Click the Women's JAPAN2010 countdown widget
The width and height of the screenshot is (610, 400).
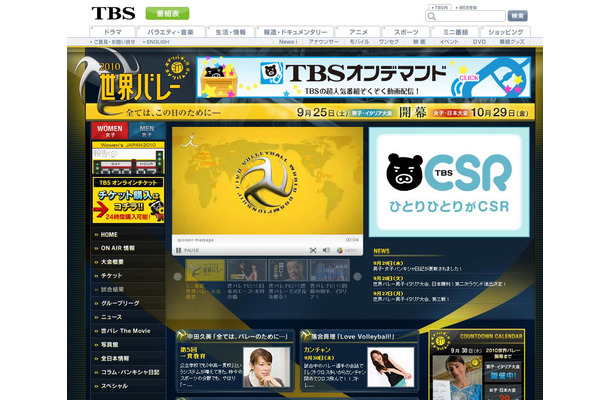(x=128, y=158)
